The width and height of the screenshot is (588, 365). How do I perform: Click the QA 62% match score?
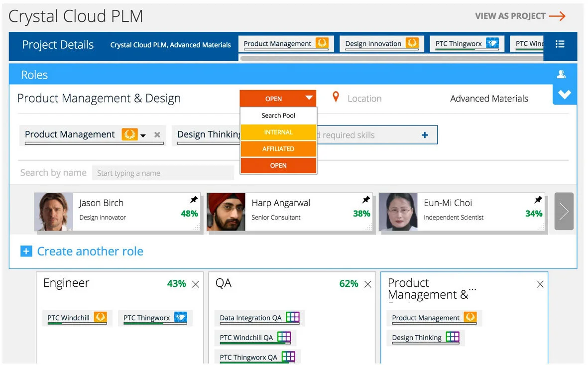(349, 284)
